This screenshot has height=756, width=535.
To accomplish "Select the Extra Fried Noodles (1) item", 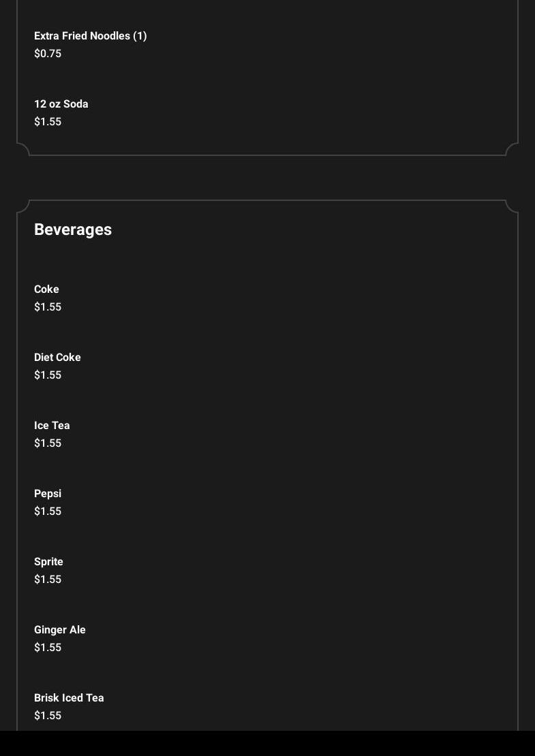I will [x=90, y=36].
